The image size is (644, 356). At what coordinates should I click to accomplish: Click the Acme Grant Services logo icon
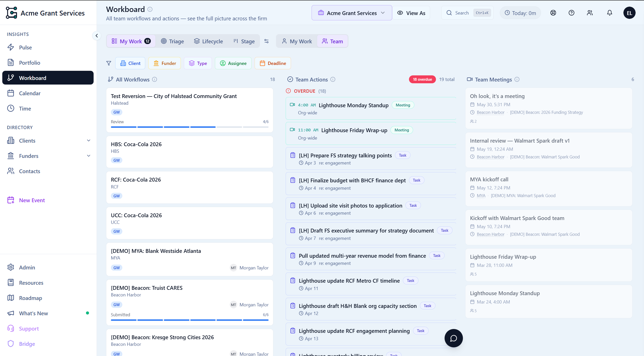click(x=11, y=13)
